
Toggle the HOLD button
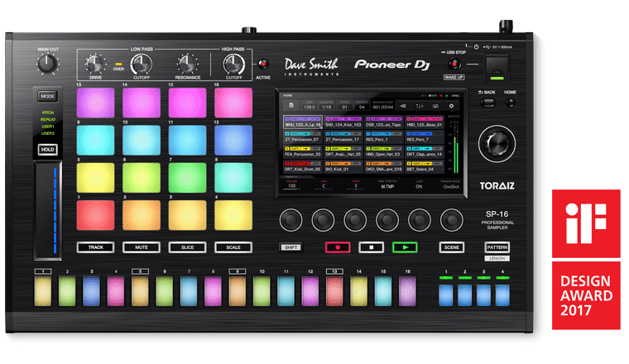click(x=47, y=150)
